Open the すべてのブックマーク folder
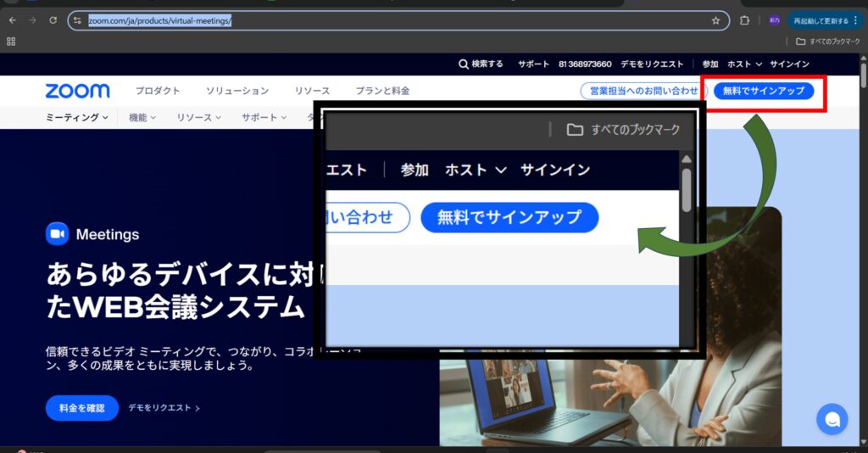The width and height of the screenshot is (868, 453). point(829,41)
